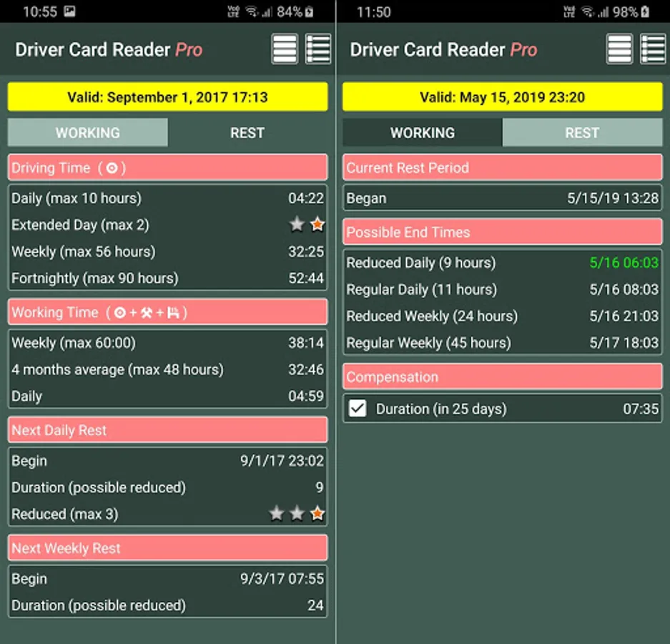Tap Driver Card Reader Pro title in right screen
Screen dimensions: 670x644
click(443, 49)
